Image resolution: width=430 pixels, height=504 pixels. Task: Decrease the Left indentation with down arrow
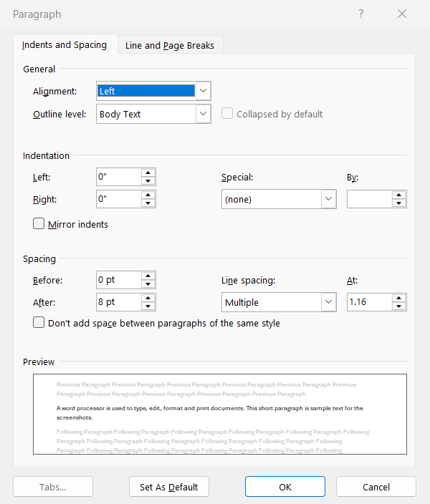click(148, 181)
